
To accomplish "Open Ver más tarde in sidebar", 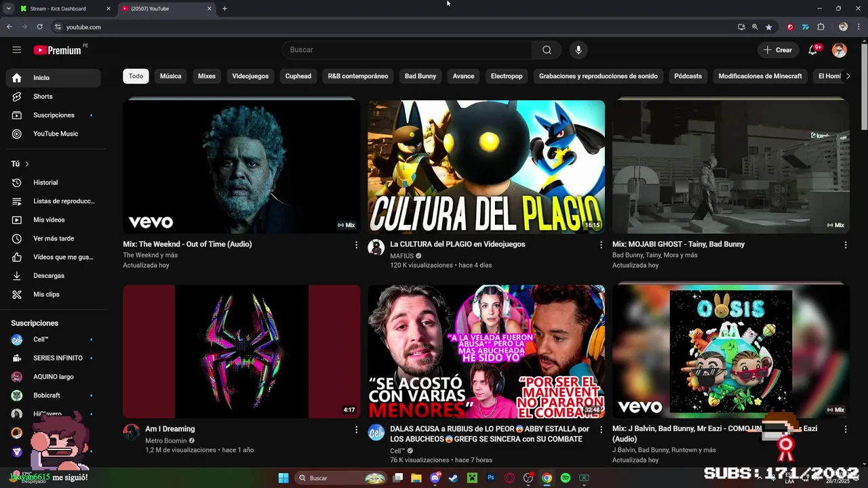I will 54,239.
